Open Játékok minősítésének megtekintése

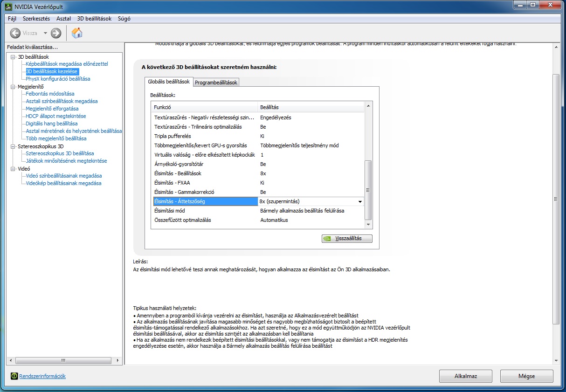click(x=66, y=161)
